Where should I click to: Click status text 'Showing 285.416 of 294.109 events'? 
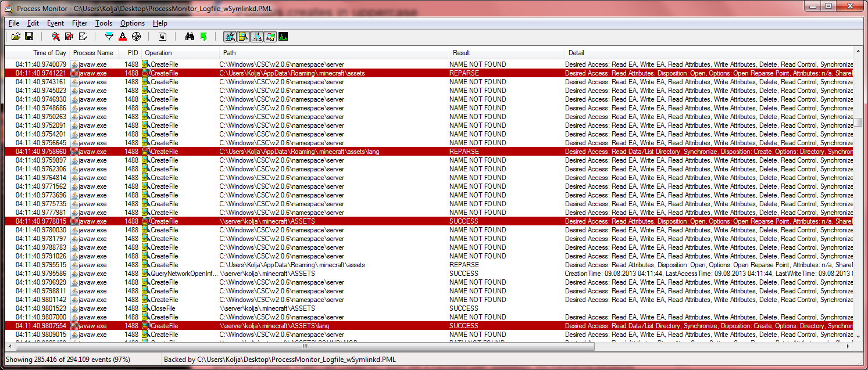(68, 360)
